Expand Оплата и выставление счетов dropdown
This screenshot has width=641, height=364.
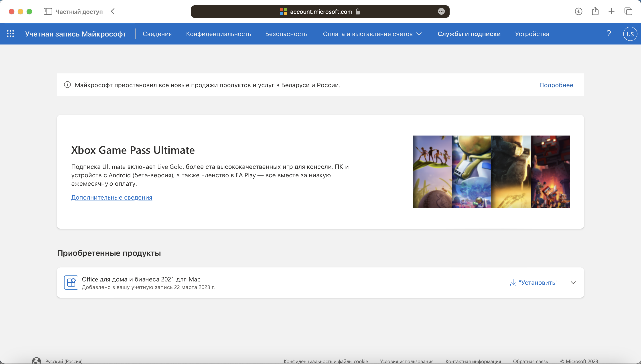click(372, 34)
